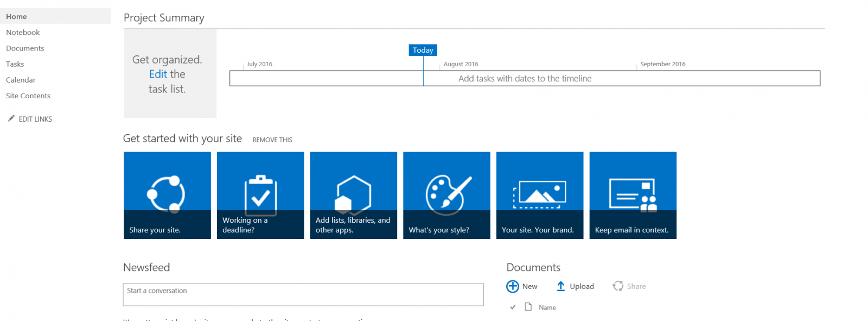
Task: Click the New label in Documents
Action: point(530,286)
